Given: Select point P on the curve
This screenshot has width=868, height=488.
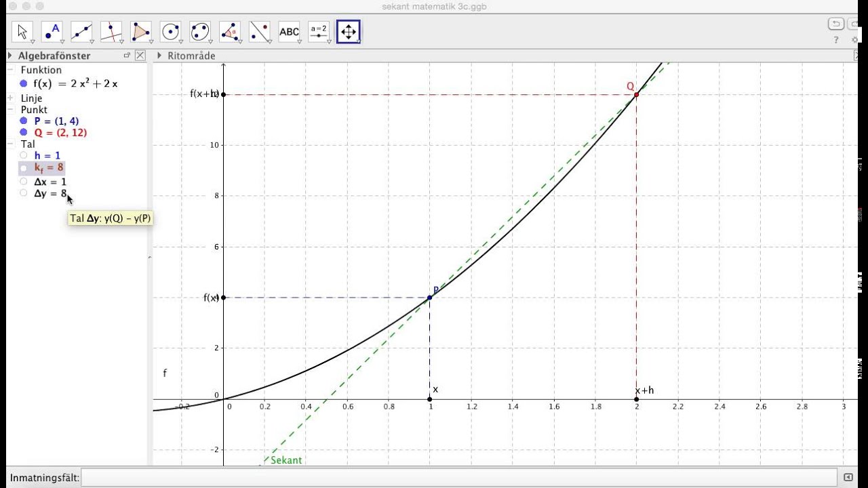Looking at the screenshot, I should point(429,298).
